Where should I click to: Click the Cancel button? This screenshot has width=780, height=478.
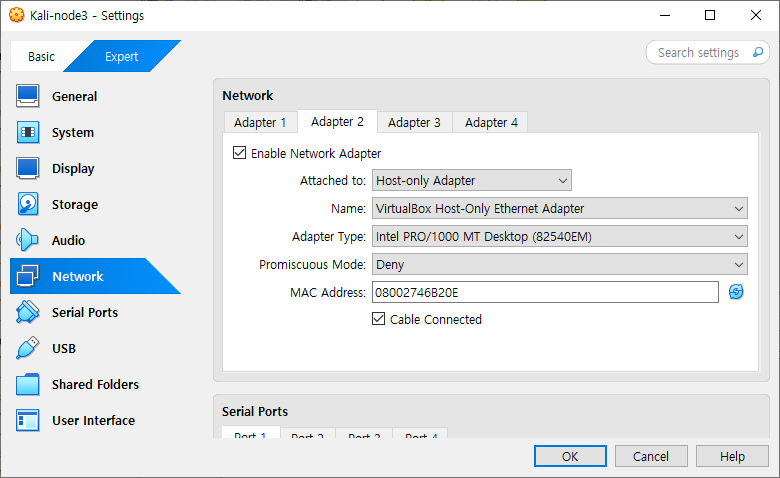(651, 456)
